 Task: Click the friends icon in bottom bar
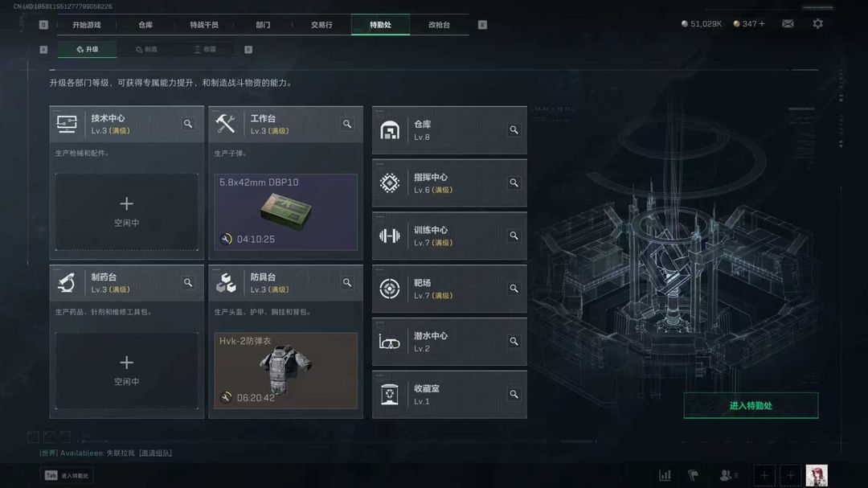pos(728,475)
